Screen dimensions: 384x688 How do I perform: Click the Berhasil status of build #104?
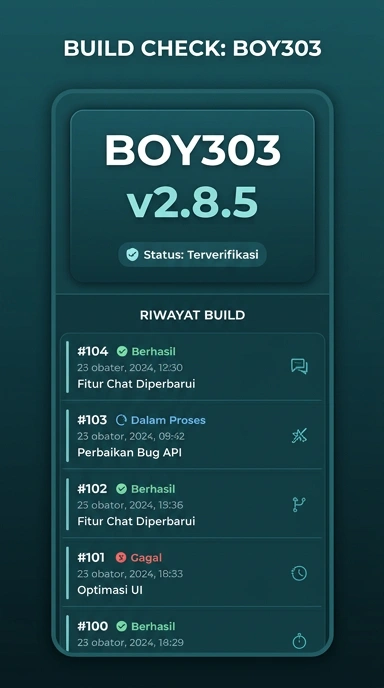154,351
